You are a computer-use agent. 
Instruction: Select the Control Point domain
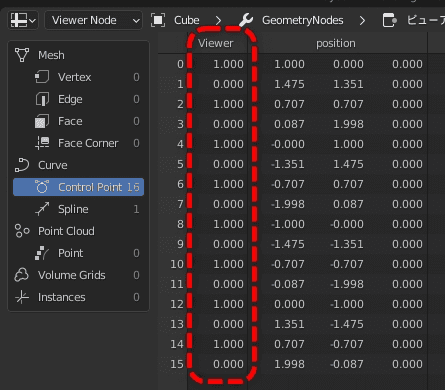[78, 187]
